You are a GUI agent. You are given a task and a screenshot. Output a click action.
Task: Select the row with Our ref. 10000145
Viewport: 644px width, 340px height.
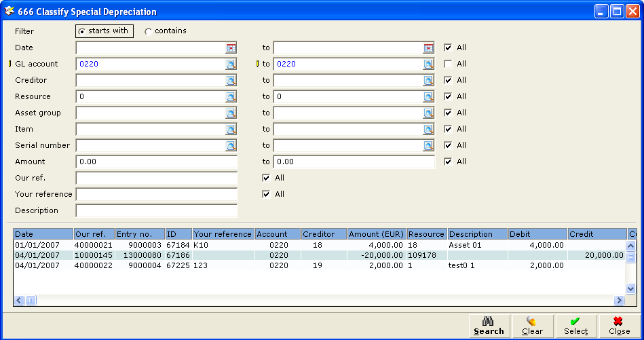[x=319, y=255]
